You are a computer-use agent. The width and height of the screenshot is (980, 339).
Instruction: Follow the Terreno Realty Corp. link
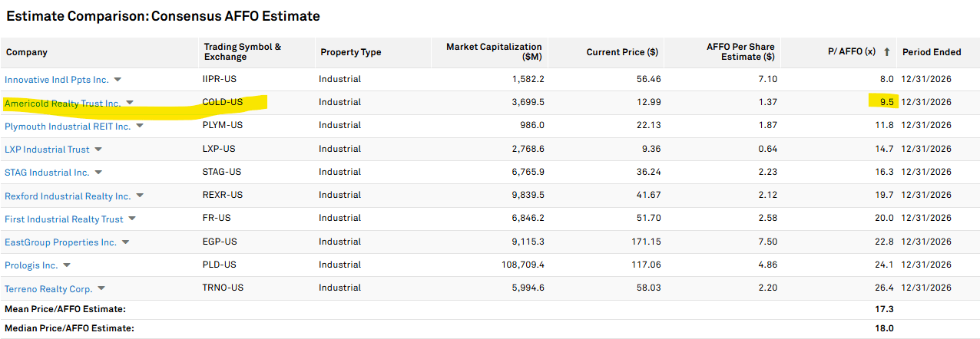coord(48,289)
